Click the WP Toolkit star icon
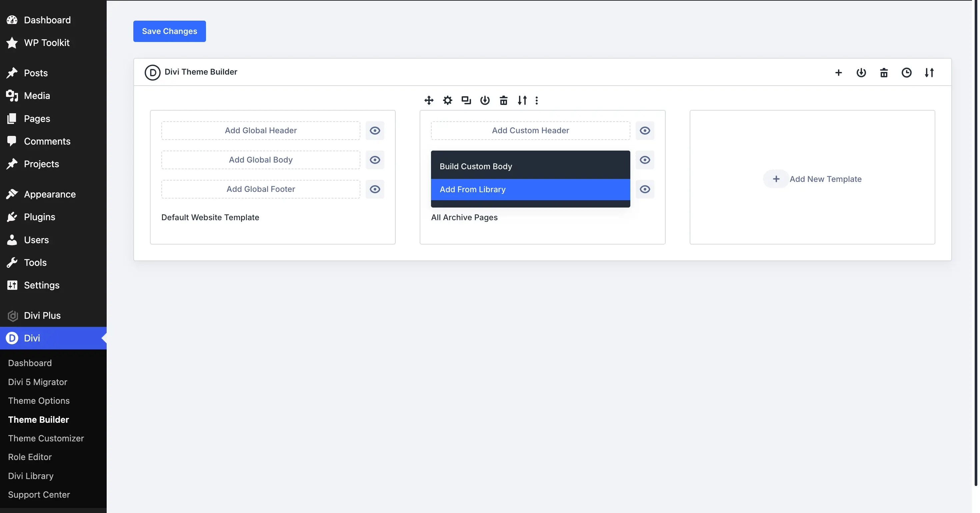Viewport: 980px width, 513px height. [x=12, y=43]
